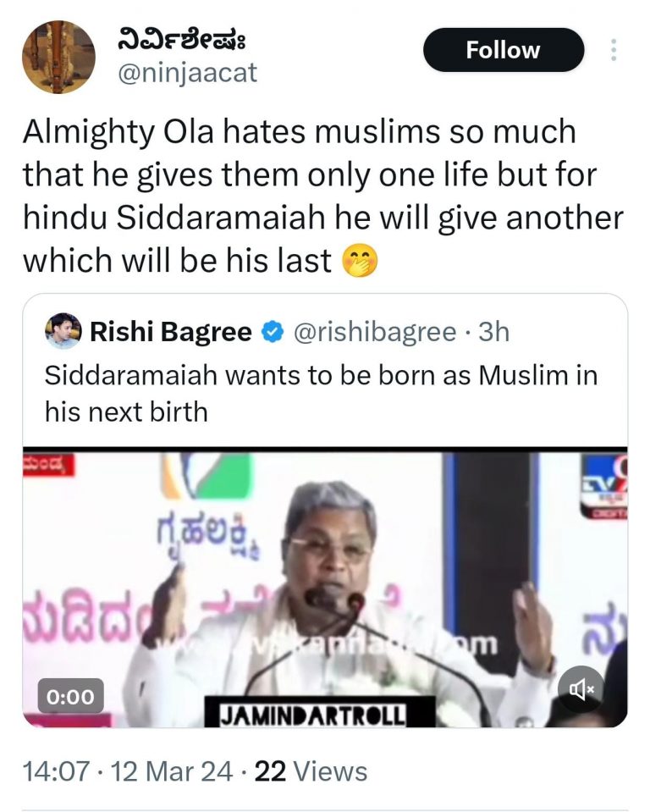
Task: Follow the @ninjaacat account
Action: [x=504, y=50]
